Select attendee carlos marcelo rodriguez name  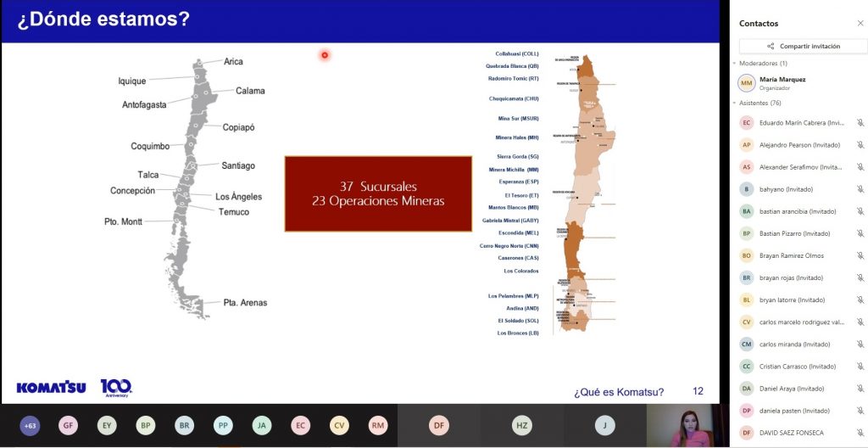click(x=802, y=322)
